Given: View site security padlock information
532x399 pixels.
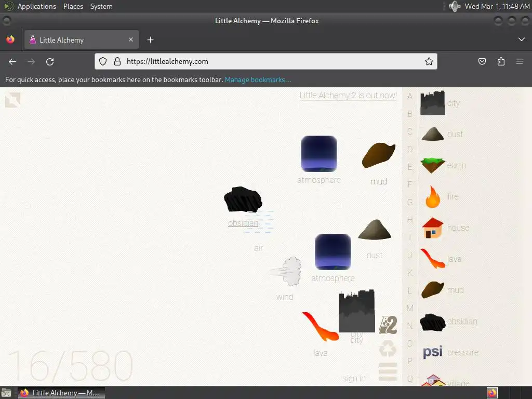Looking at the screenshot, I should click(117, 61).
